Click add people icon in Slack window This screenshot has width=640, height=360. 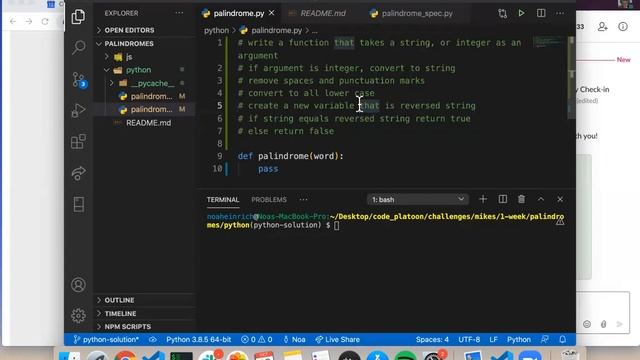(x=602, y=27)
